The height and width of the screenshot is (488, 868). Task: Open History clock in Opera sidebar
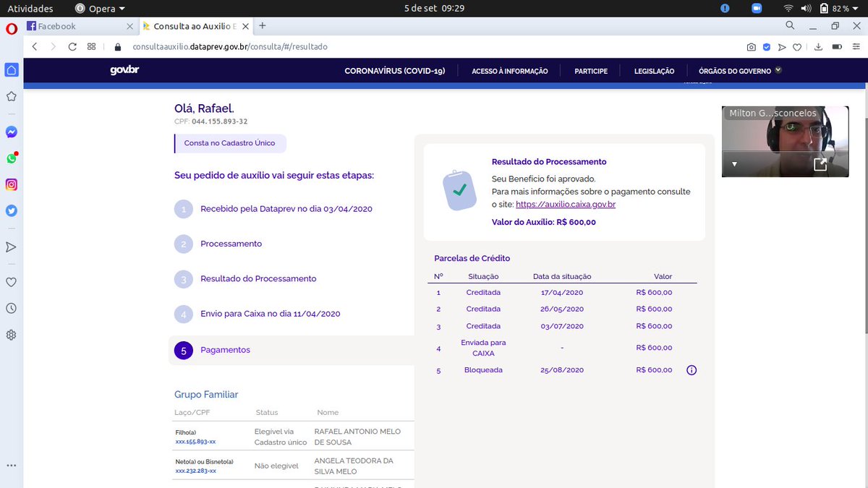(x=12, y=308)
